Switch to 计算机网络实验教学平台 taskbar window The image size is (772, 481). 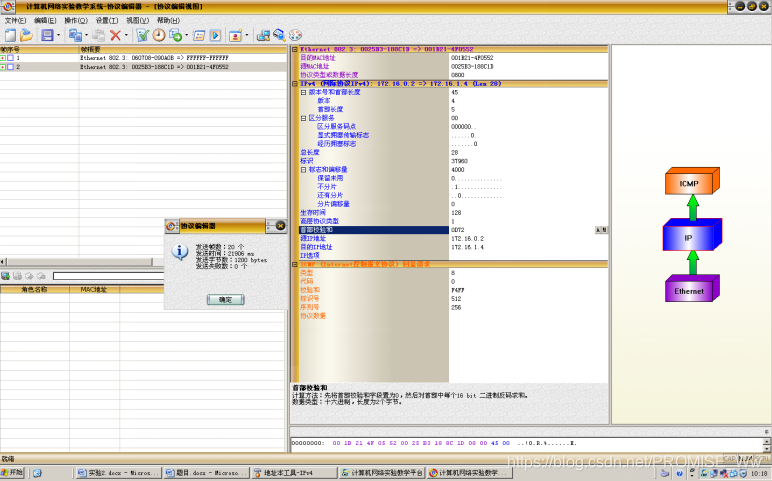click(x=382, y=473)
